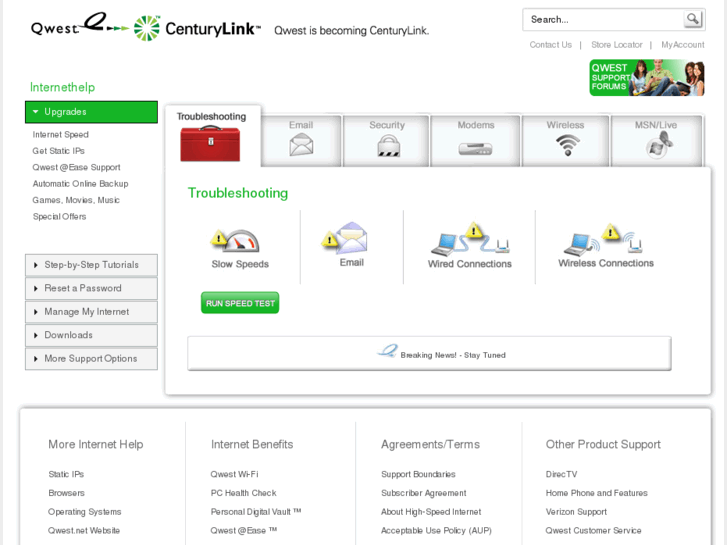Open the Operating Systems link

coord(84,512)
